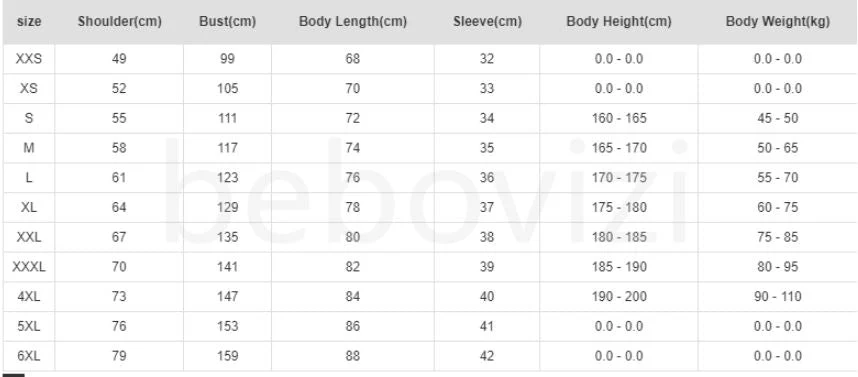Select the XS size row label
Screen dimensions: 858x377
(x=29, y=88)
